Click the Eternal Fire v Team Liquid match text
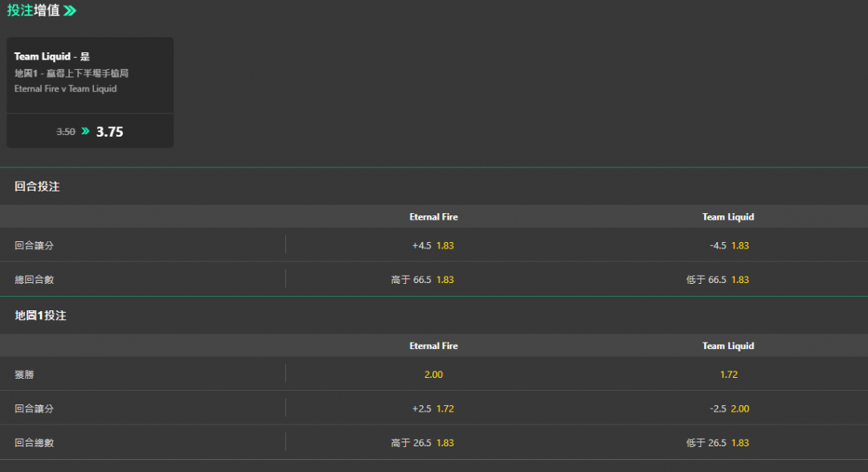 pyautogui.click(x=65, y=88)
